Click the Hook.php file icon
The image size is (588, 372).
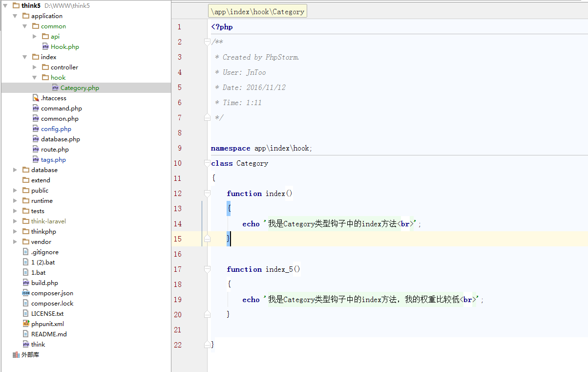coord(45,46)
